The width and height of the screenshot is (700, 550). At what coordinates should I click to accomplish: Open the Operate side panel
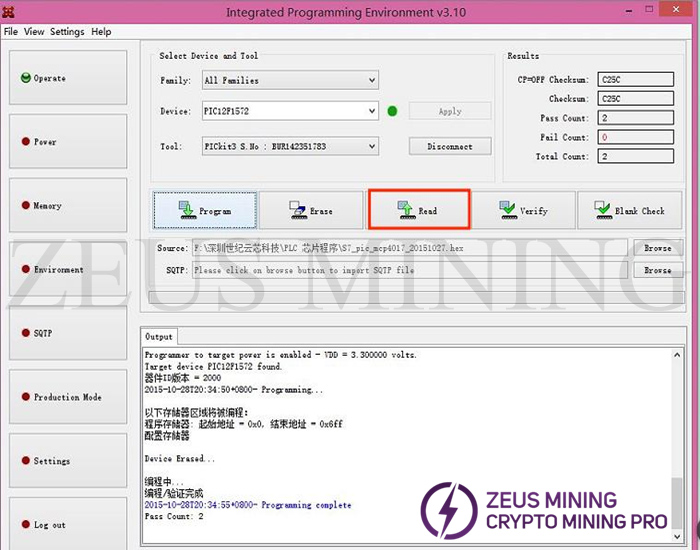pyautogui.click(x=67, y=78)
